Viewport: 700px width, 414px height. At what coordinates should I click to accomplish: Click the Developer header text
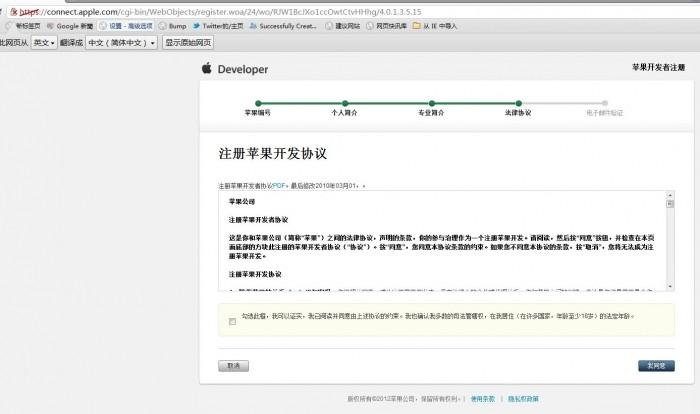click(x=243, y=70)
